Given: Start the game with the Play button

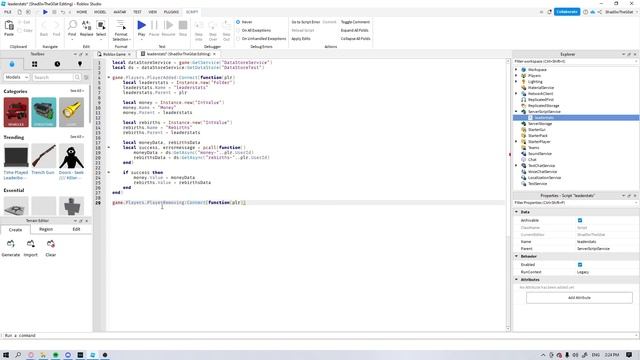Looking at the screenshot, I should click(x=141, y=25).
